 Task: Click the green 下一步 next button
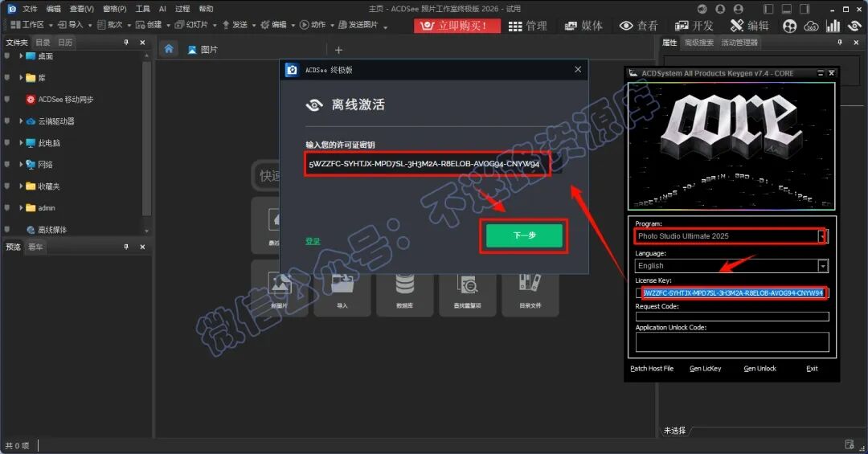tap(524, 236)
